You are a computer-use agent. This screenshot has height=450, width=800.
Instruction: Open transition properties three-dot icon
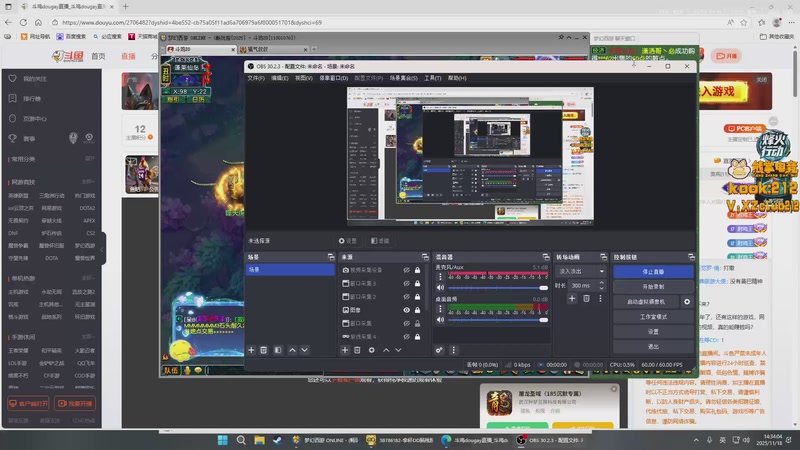[601, 298]
